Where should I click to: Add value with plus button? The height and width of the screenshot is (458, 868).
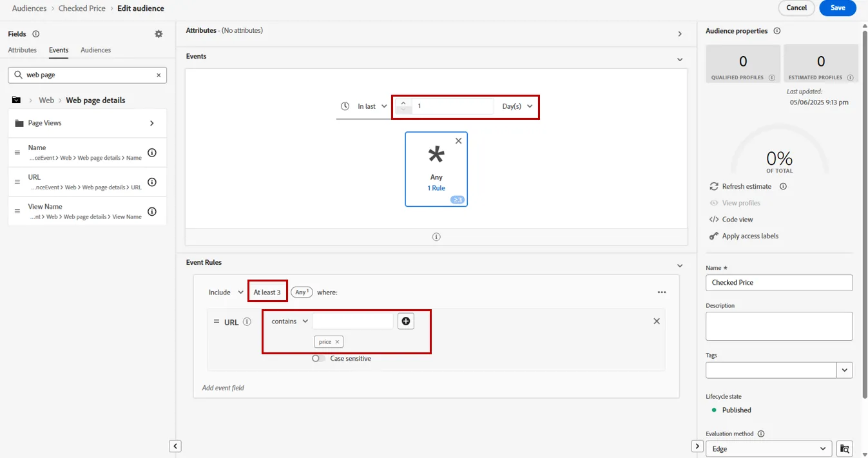(x=405, y=321)
